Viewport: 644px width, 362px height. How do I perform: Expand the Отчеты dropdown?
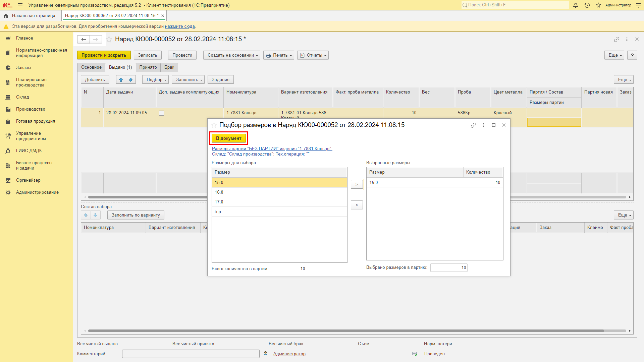313,55
